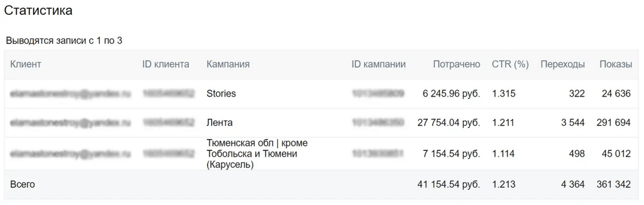Click the Статистика page heading

(38, 11)
